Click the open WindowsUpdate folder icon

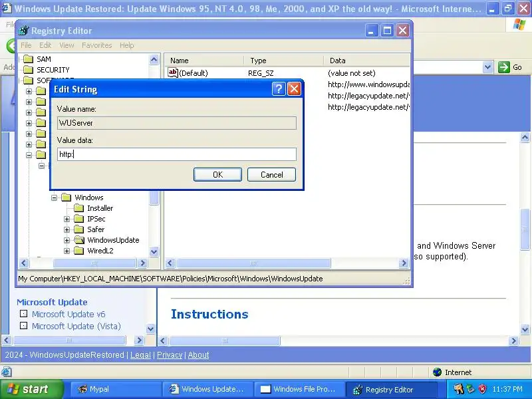pyautogui.click(x=78, y=240)
